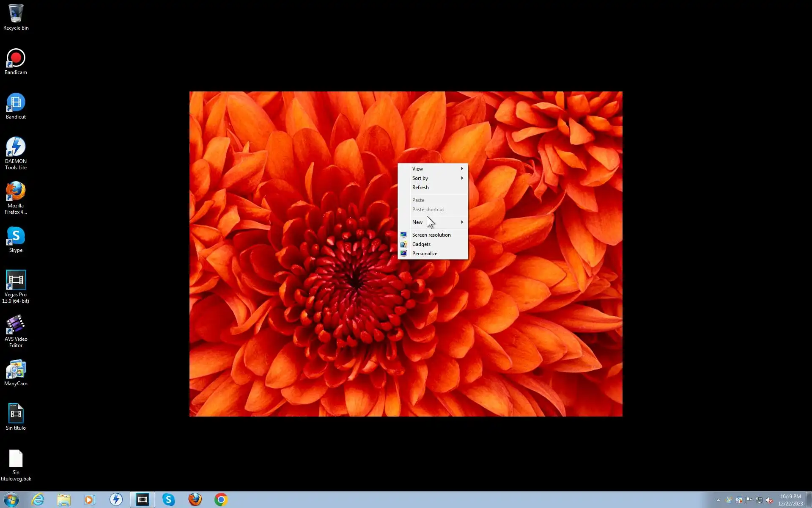
Task: Click the Skype taskbar button
Action: tap(168, 500)
